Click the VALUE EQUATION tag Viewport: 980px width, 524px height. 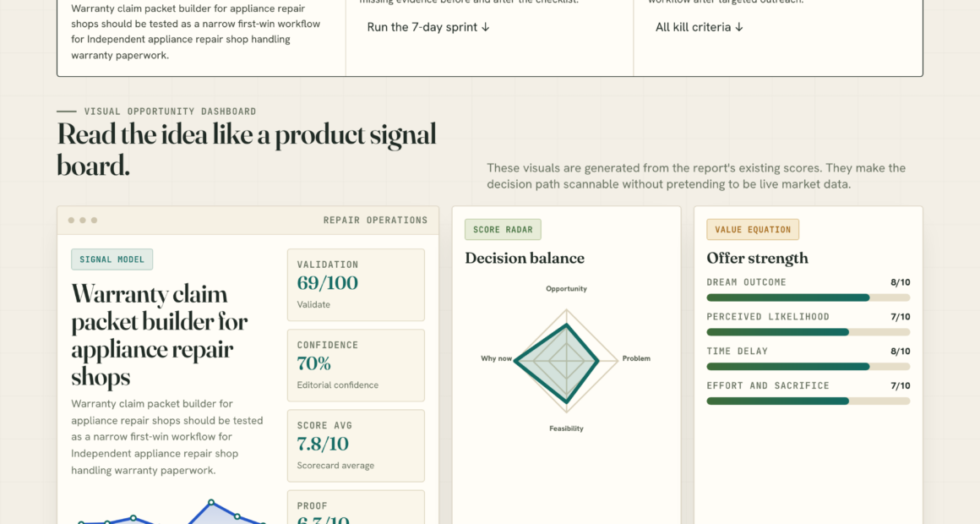[753, 230]
